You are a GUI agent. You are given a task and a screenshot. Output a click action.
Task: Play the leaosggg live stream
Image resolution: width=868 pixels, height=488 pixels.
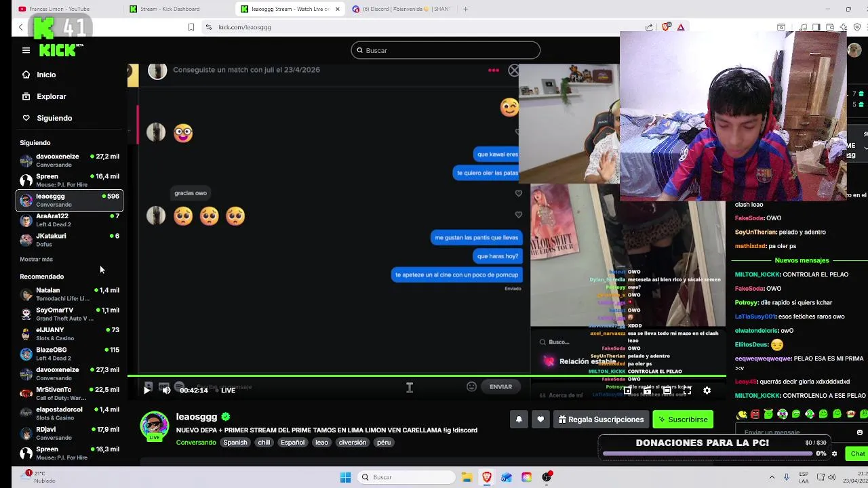coord(147,390)
